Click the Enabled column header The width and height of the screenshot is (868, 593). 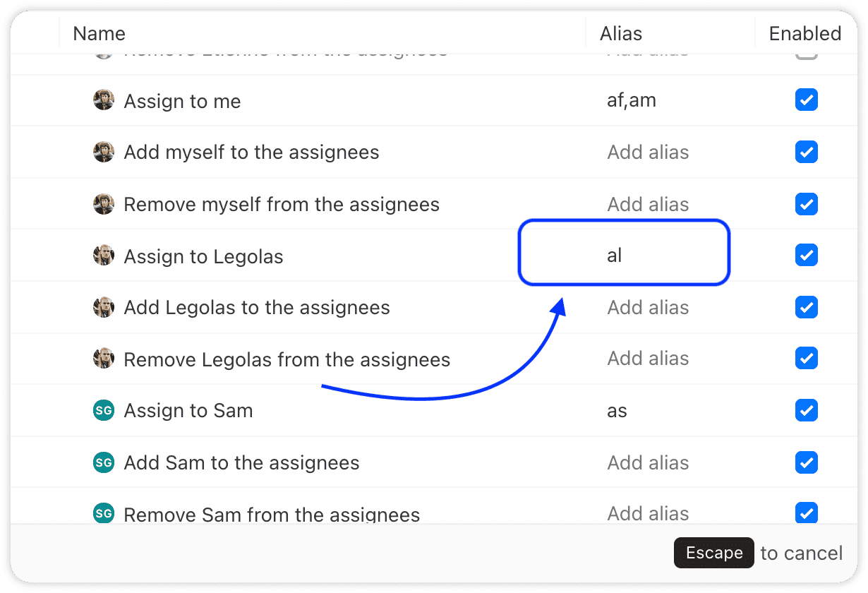804,33
